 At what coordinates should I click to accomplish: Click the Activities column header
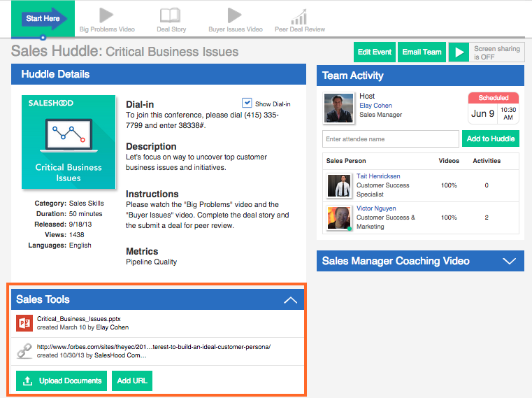click(x=487, y=161)
